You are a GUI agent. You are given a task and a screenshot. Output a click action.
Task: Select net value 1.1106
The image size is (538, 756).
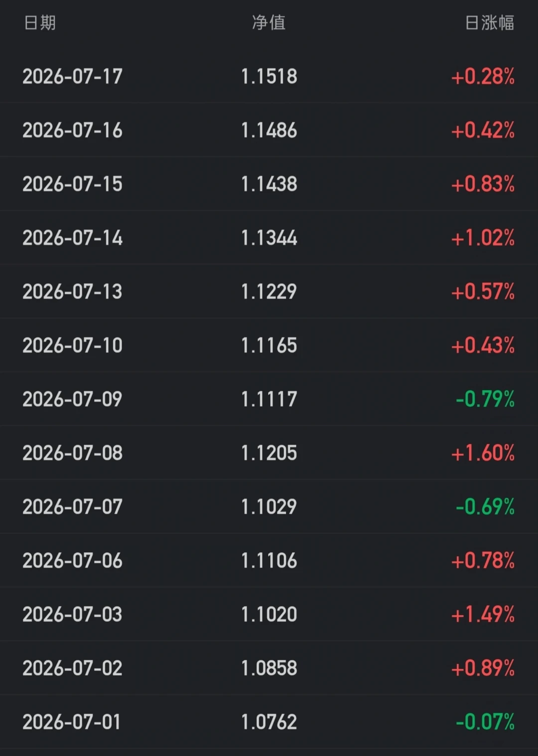269,560
